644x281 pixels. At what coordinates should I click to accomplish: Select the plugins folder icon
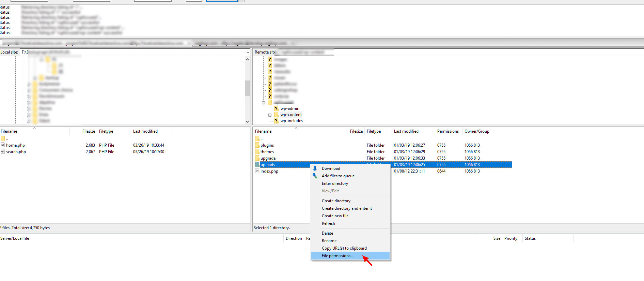click(x=257, y=145)
